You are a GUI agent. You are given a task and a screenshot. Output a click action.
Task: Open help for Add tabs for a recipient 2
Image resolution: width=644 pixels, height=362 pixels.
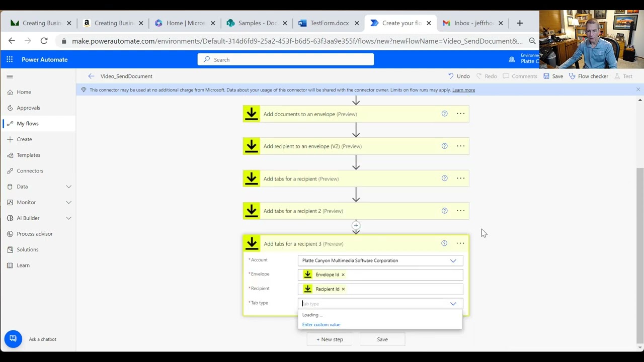(444, 211)
